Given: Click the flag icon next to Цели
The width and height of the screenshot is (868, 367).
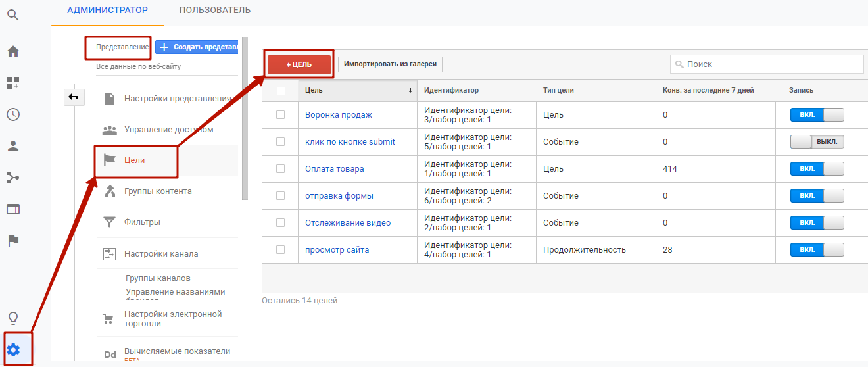Looking at the screenshot, I should [110, 160].
